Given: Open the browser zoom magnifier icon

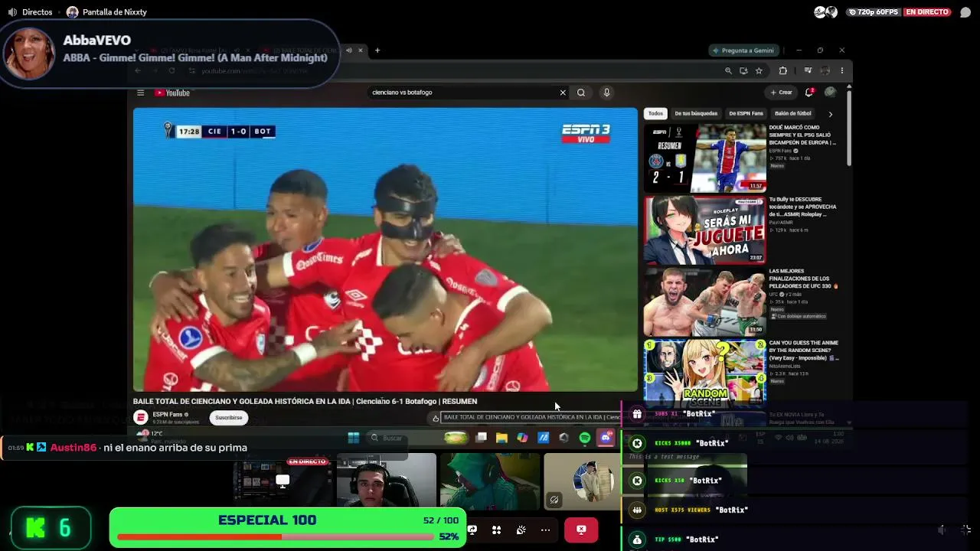Looking at the screenshot, I should (x=728, y=71).
